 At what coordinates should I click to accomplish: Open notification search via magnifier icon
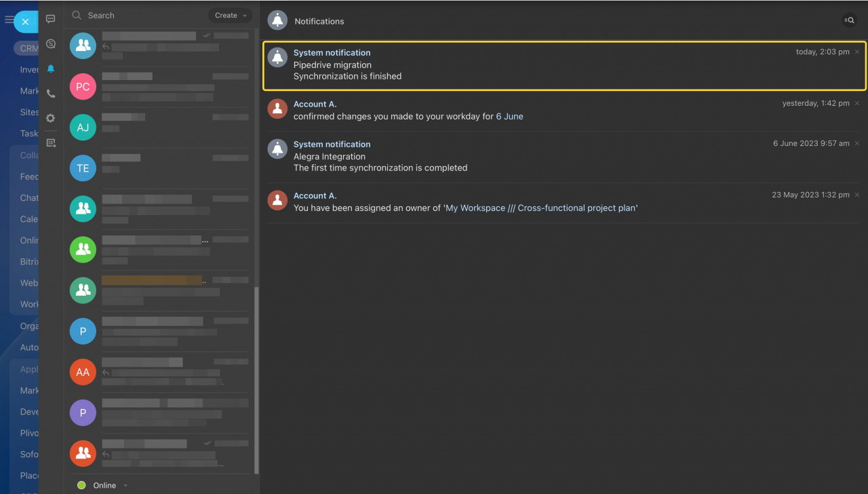click(849, 20)
